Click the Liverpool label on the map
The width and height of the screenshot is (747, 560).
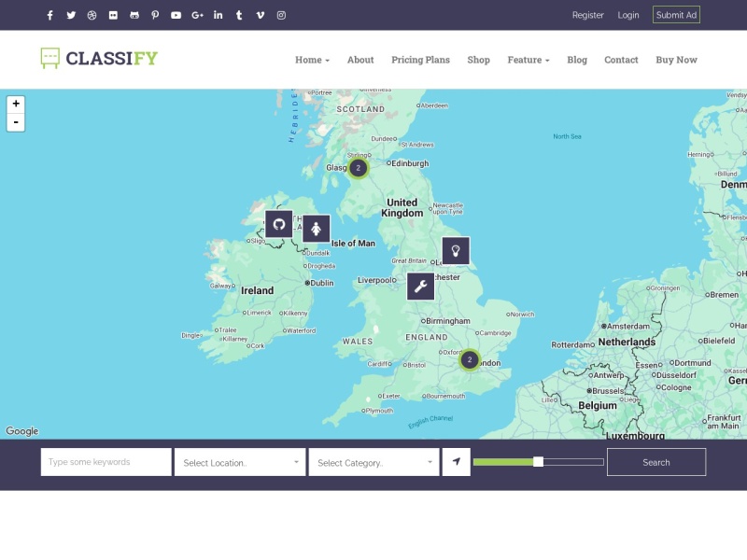coord(374,280)
